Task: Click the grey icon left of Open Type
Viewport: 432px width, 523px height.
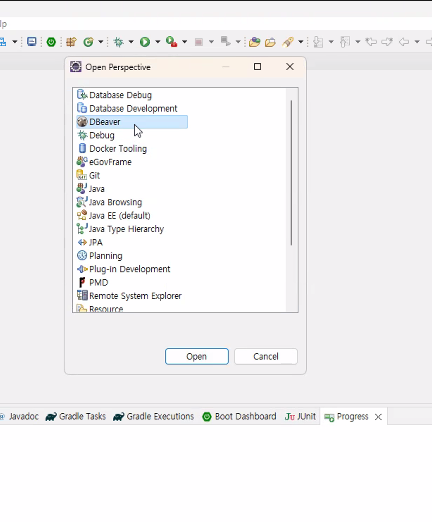Action: coord(226,42)
